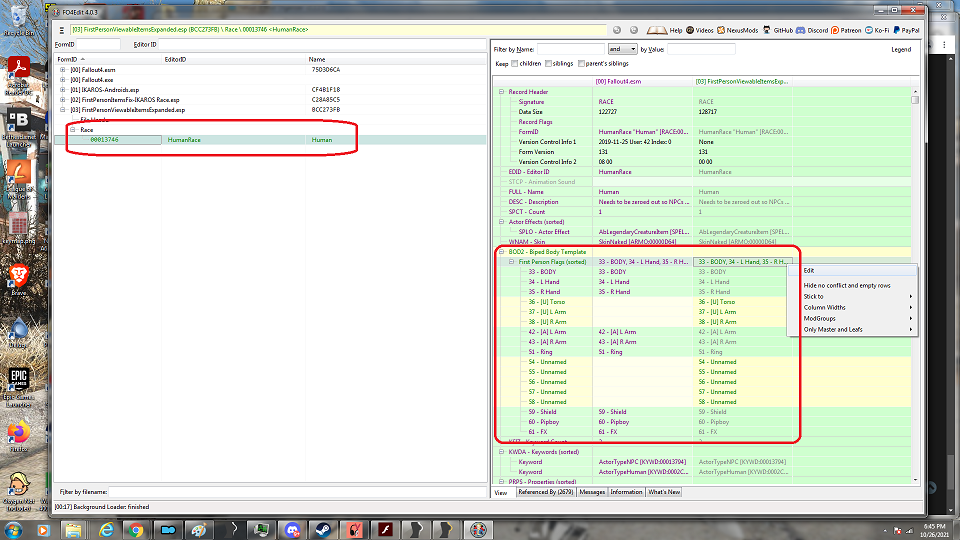Focus the Filter by Name field
960x540 pixels.
(x=571, y=49)
